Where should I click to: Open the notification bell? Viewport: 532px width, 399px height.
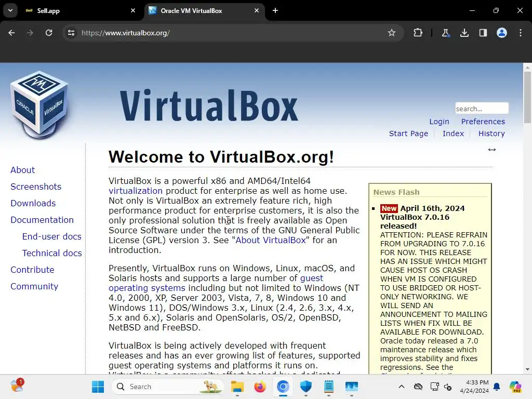point(497,387)
